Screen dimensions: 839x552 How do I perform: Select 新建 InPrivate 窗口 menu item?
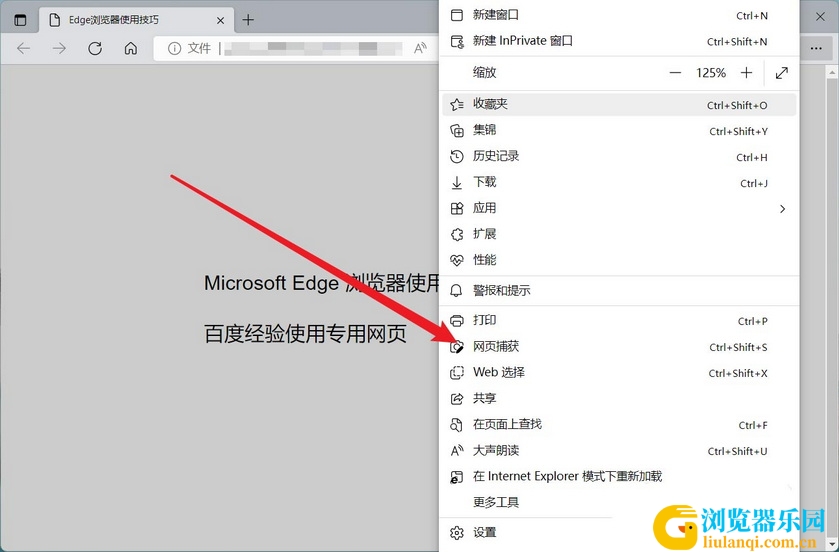(619, 41)
